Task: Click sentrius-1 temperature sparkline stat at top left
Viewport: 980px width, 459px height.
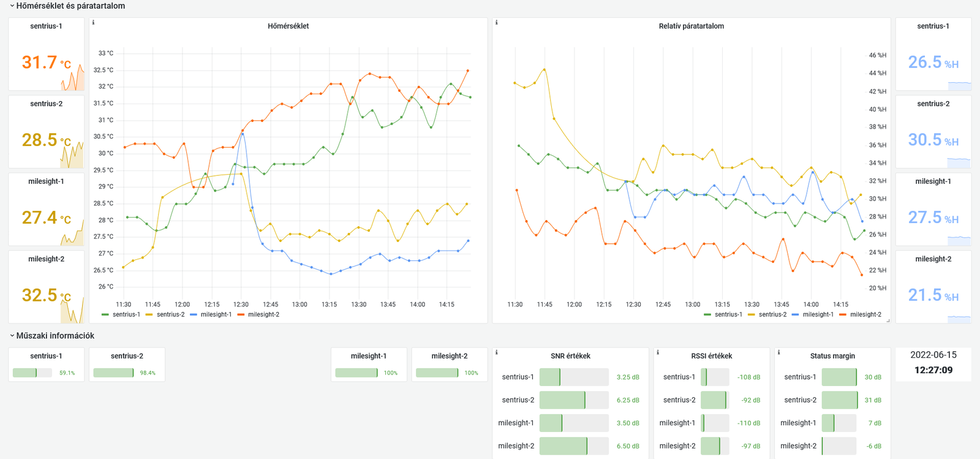Action: [46, 61]
